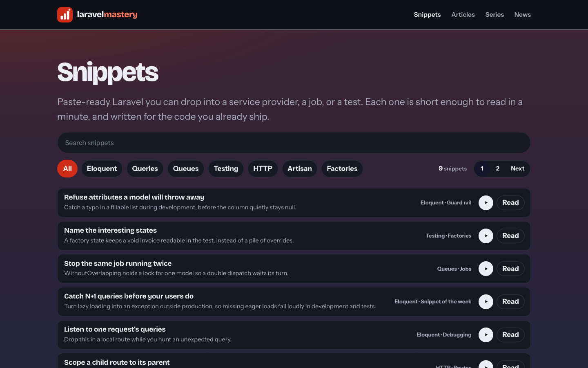Read 'Listen to one request's queries'

point(510,335)
